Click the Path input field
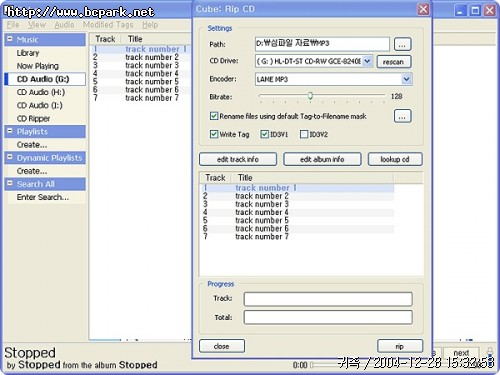500x375 pixels. click(322, 44)
